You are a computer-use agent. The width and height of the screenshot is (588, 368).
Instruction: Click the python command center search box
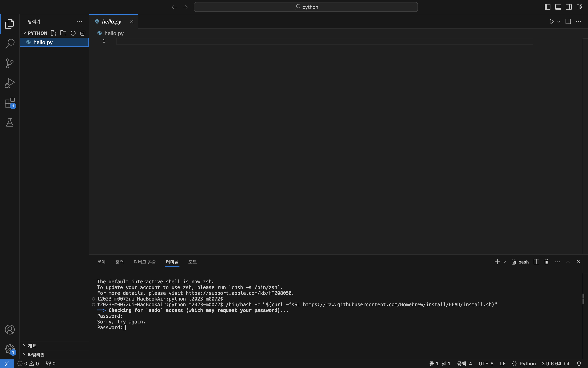[306, 7]
